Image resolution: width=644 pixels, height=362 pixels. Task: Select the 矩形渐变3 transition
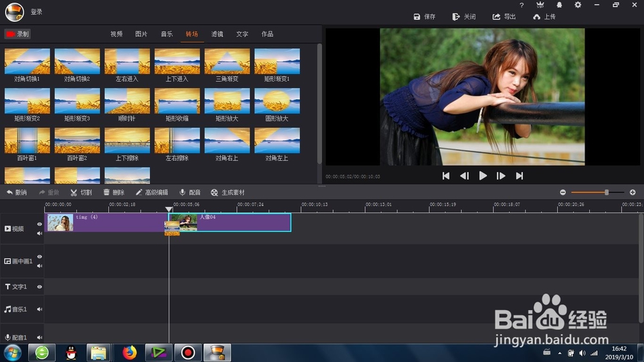pyautogui.click(x=77, y=100)
